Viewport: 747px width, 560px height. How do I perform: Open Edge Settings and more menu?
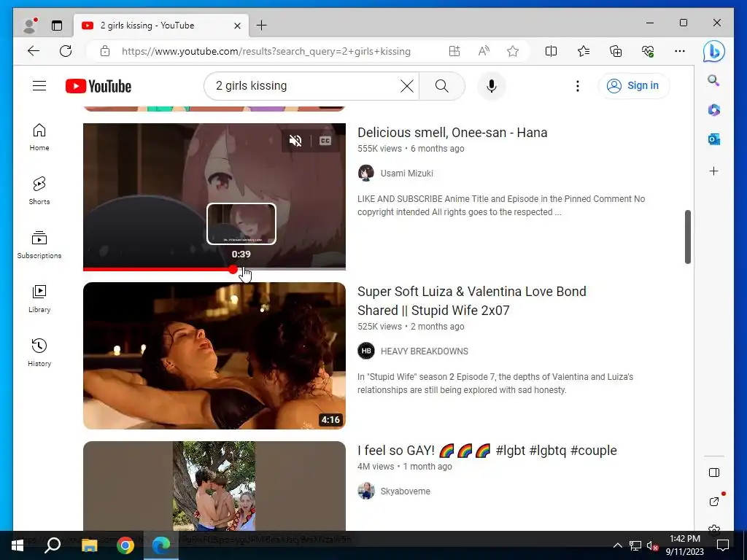680,52
